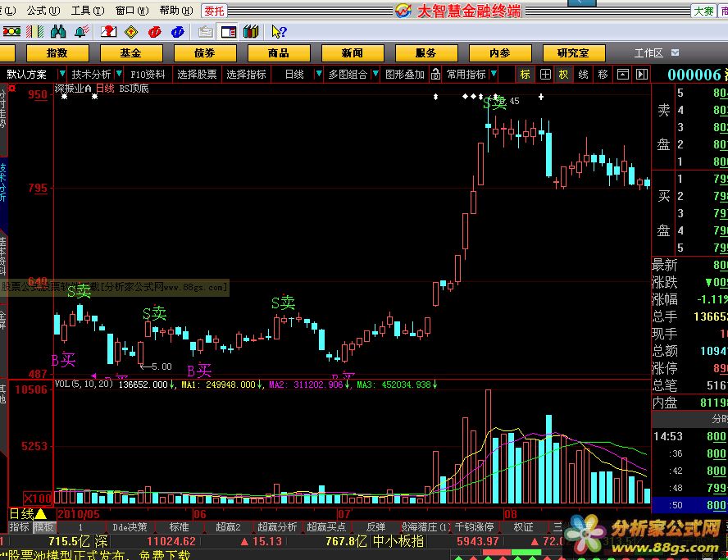
Task: Click the 基金 yellow button
Action: point(131,53)
